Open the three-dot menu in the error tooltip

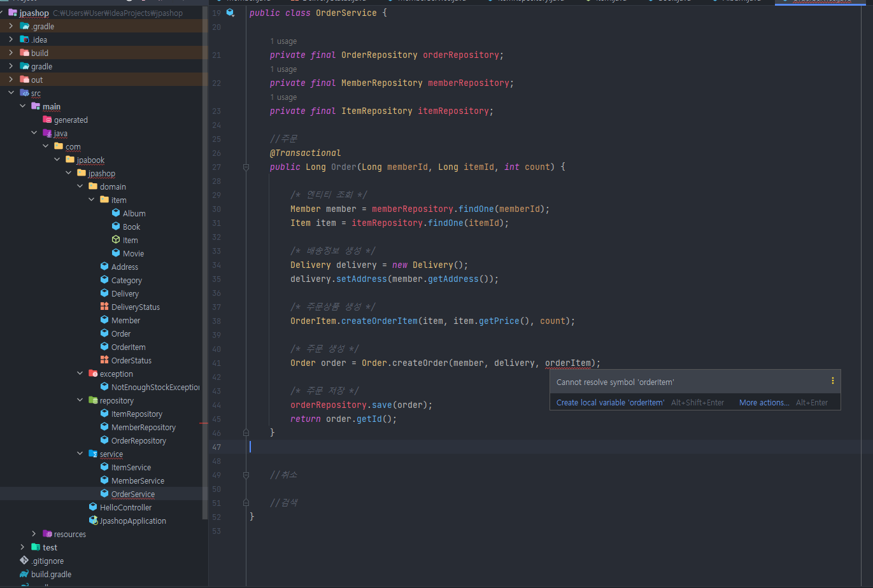click(x=832, y=381)
